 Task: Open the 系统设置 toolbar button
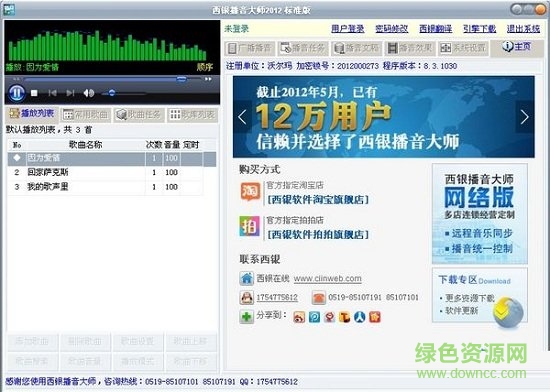[x=463, y=48]
